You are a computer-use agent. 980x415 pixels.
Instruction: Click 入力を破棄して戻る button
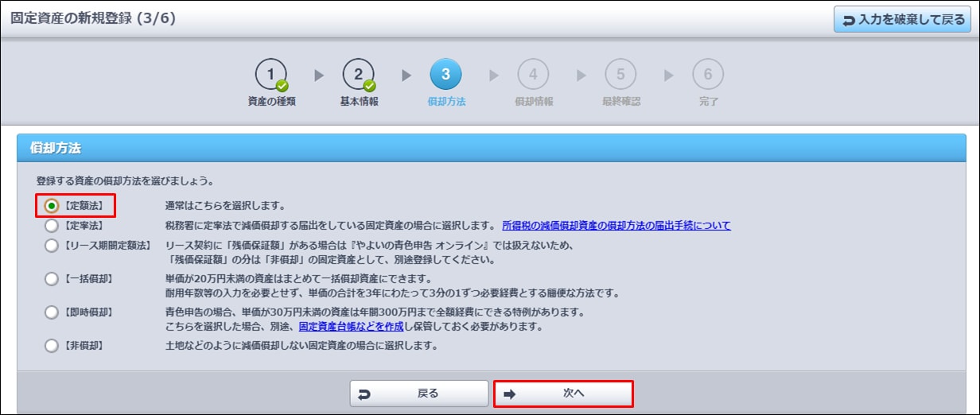(903, 19)
